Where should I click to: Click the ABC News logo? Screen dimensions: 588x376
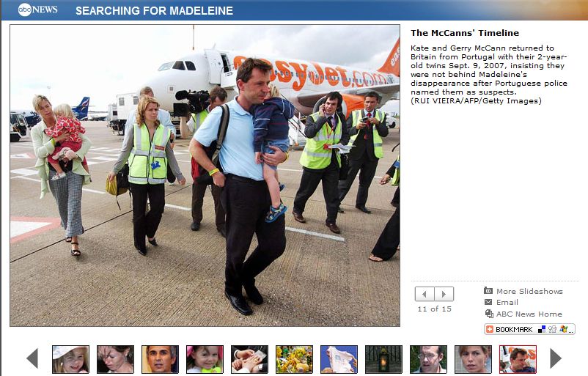point(37,10)
